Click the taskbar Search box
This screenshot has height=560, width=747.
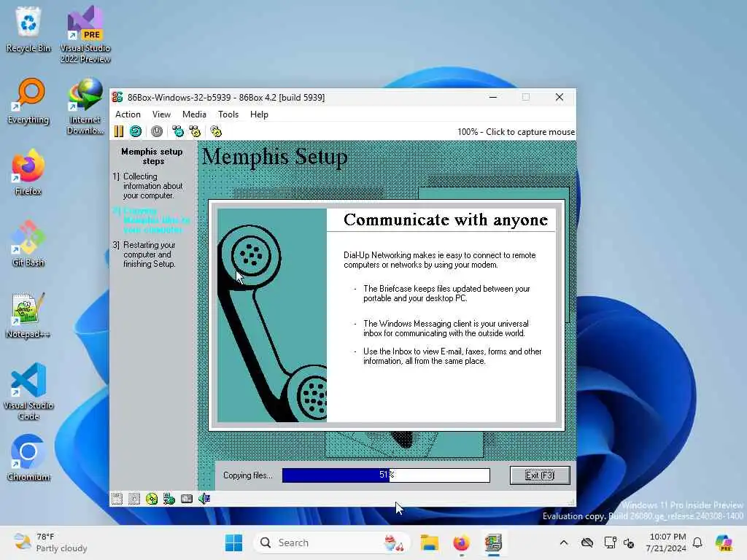(x=332, y=542)
